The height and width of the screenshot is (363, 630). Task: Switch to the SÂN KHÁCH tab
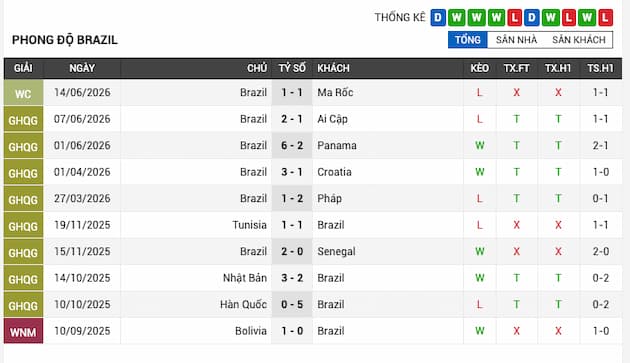pyautogui.click(x=579, y=40)
